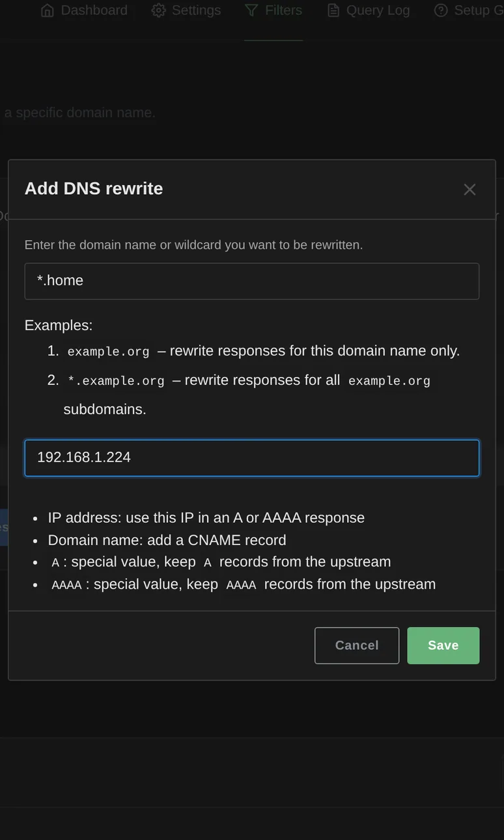Click the 'A: special value' bullet
The height and width of the screenshot is (840, 504).
tap(221, 562)
